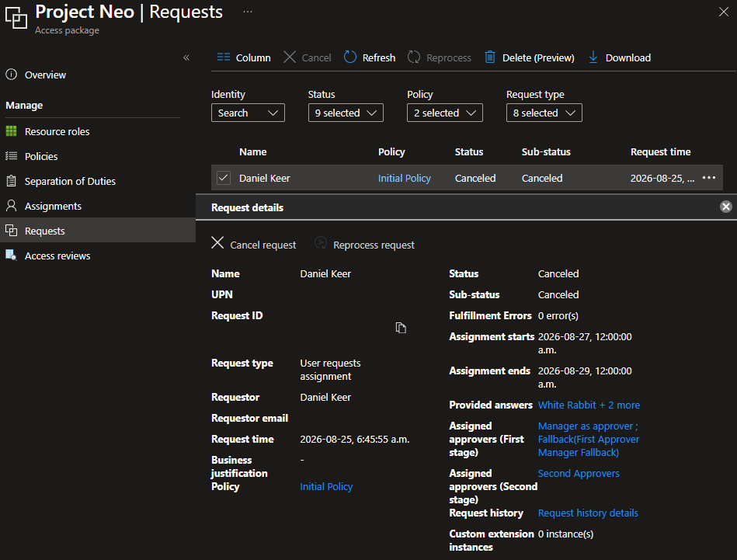
Task: Click the Request time value 6:45:55 a.m.
Action: (354, 439)
